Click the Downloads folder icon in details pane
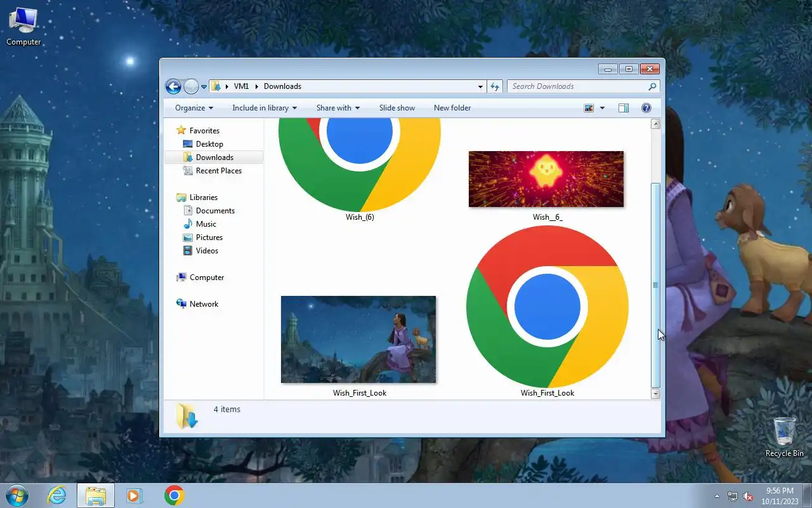 (x=187, y=416)
